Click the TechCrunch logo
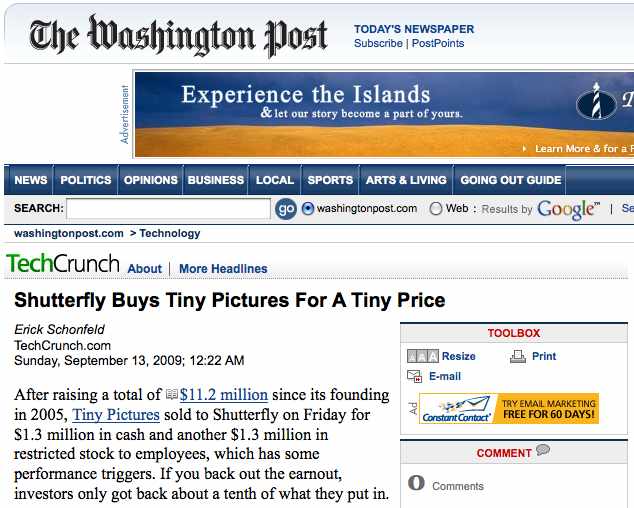 63,265
